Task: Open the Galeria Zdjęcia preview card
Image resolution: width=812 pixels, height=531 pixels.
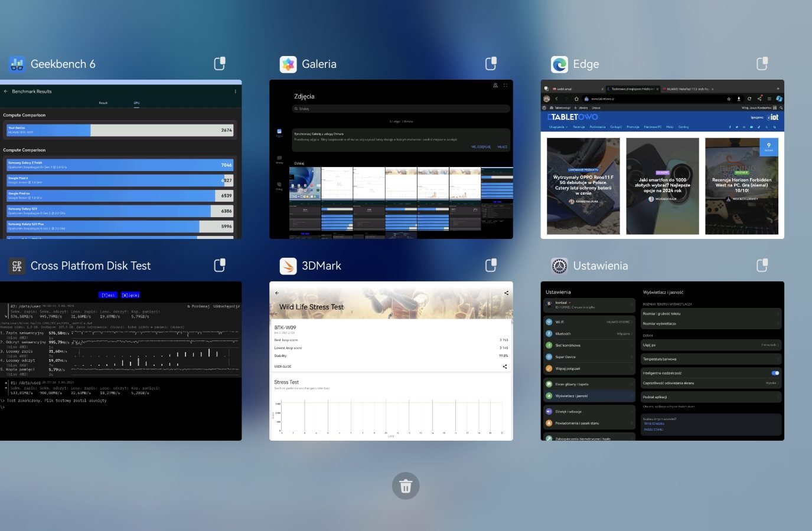Action: point(391,159)
